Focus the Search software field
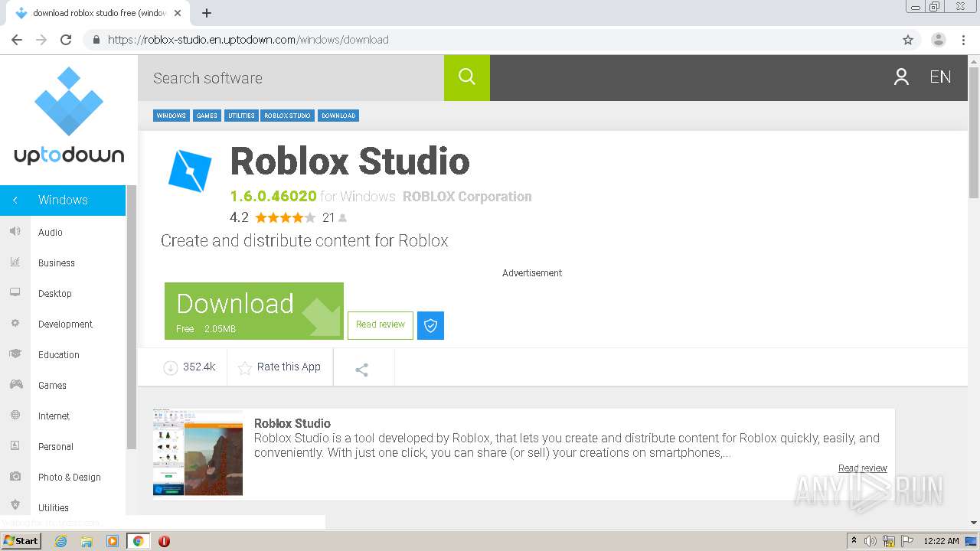 tap(291, 77)
